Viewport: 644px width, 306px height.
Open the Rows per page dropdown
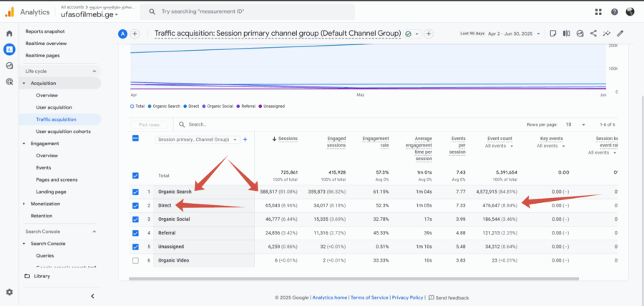[x=575, y=124]
